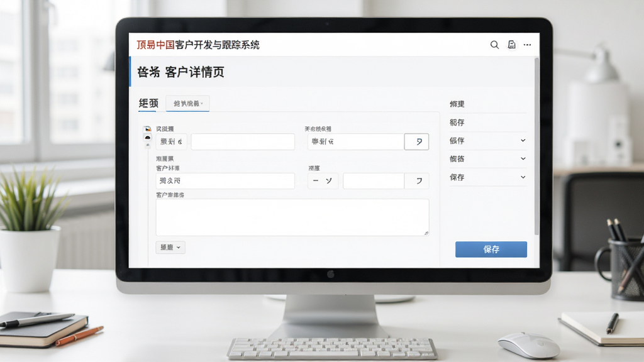The height and width of the screenshot is (362, 644).
Task: Expand the third sidebar row using its chevron
Action: tap(523, 140)
